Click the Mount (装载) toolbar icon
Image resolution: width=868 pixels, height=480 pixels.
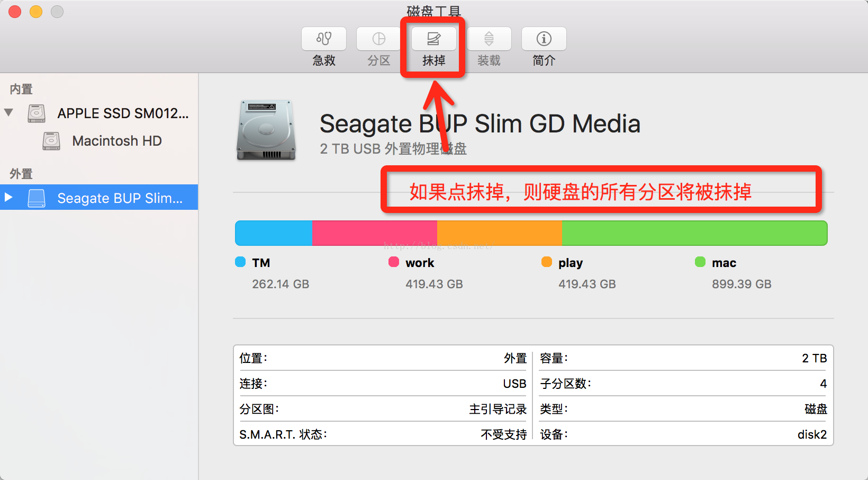point(489,39)
